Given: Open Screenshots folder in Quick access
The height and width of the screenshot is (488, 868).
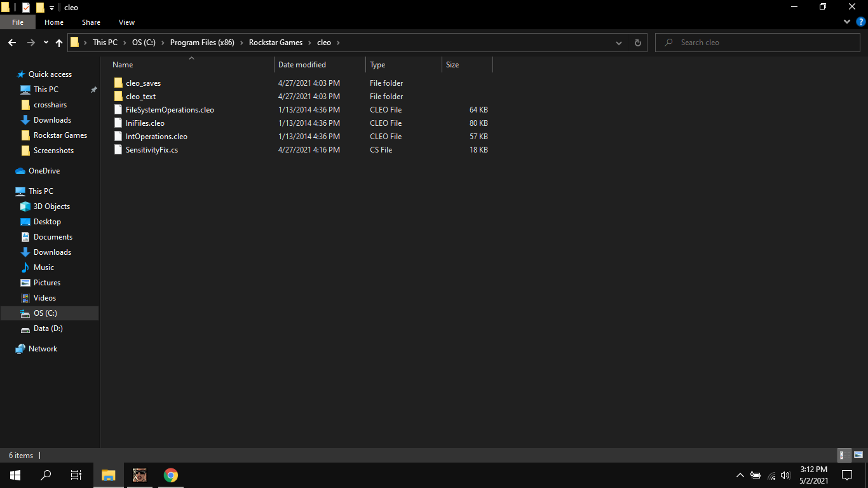Looking at the screenshot, I should click(x=53, y=151).
